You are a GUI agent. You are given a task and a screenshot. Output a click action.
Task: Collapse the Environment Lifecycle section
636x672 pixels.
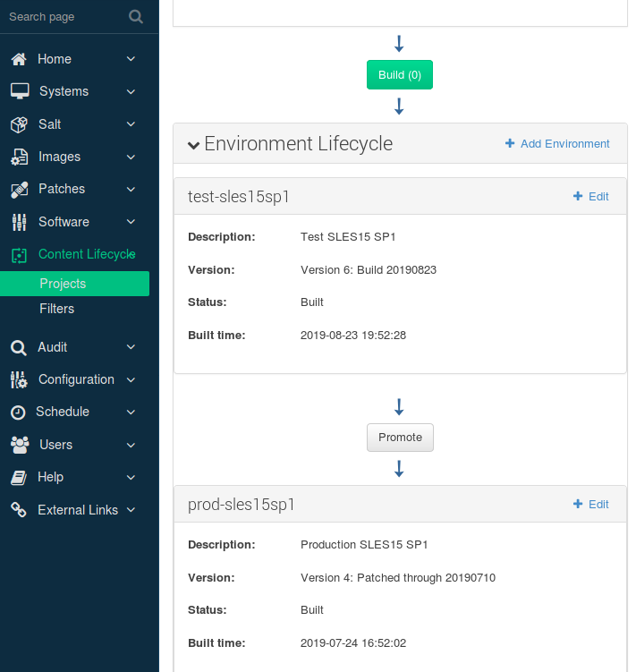[x=193, y=144]
